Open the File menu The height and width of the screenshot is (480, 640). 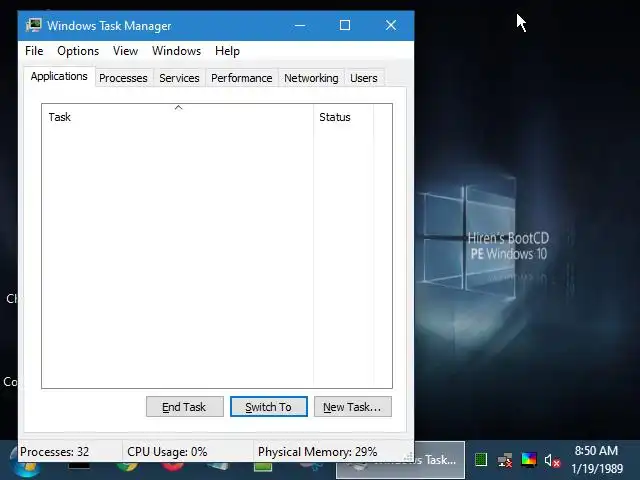34,51
